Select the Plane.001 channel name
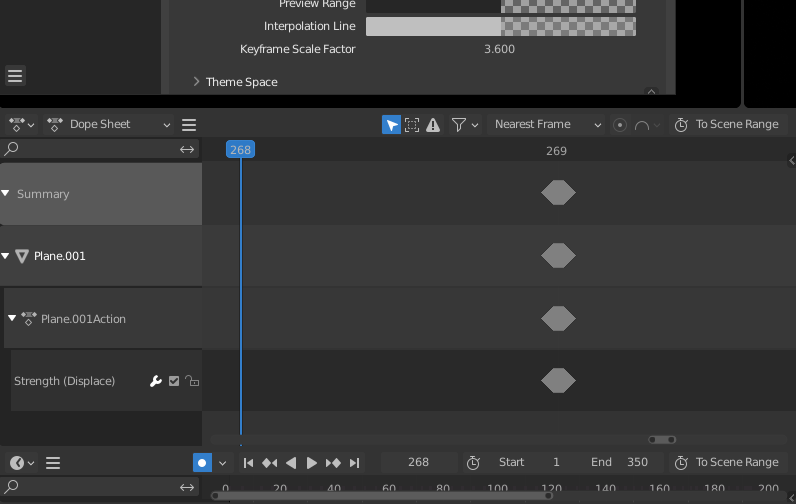Screen dimensions: 796x504 59,256
